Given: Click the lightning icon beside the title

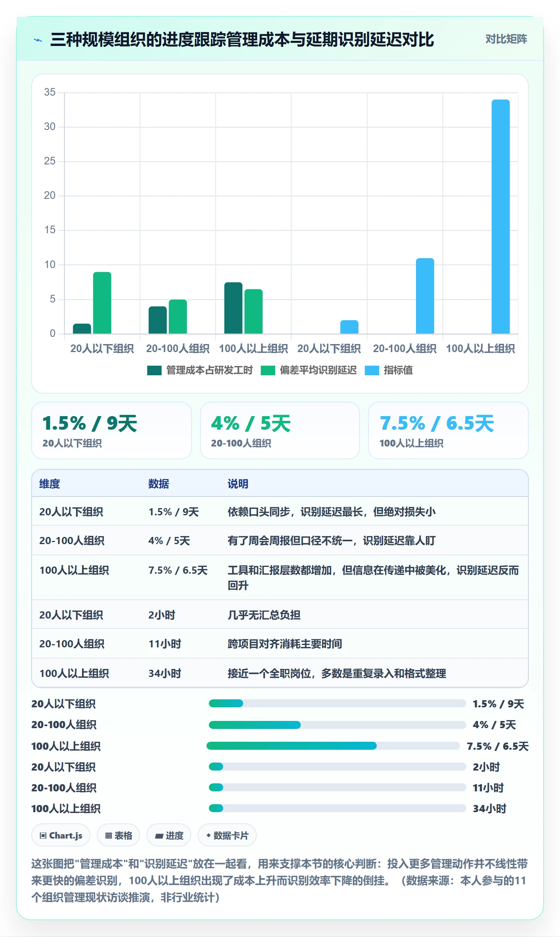Looking at the screenshot, I should pos(38,40).
